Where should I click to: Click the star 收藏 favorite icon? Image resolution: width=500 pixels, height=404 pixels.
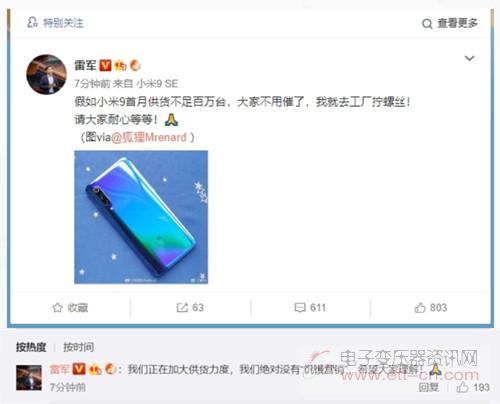(x=57, y=307)
